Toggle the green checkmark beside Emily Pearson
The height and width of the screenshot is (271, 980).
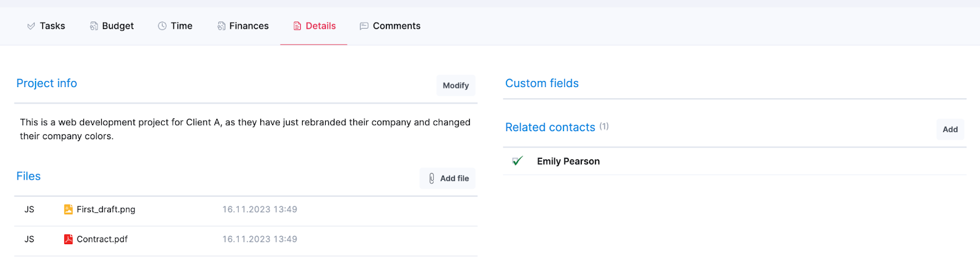518,161
